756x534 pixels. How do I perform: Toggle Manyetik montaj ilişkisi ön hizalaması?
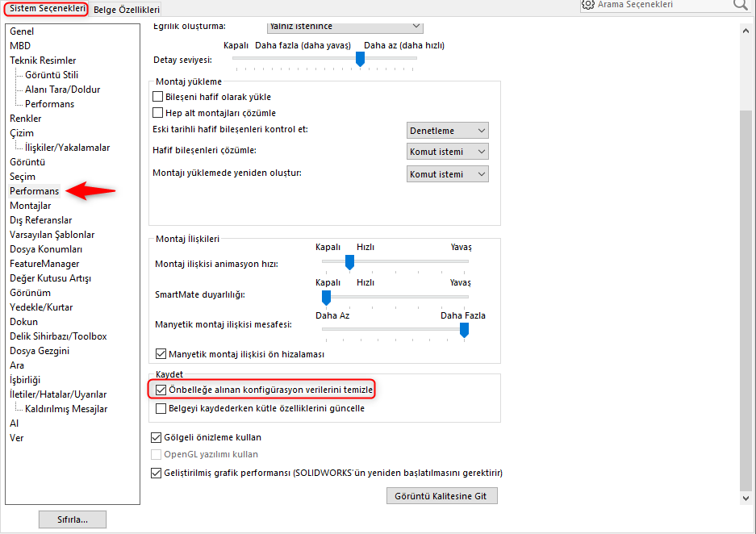coord(161,354)
